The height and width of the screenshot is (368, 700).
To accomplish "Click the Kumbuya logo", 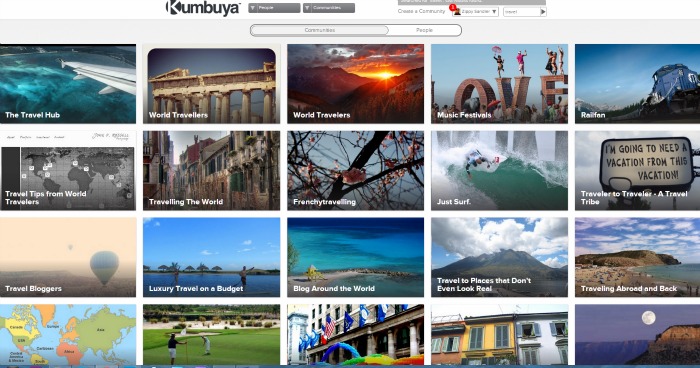I will 203,8.
